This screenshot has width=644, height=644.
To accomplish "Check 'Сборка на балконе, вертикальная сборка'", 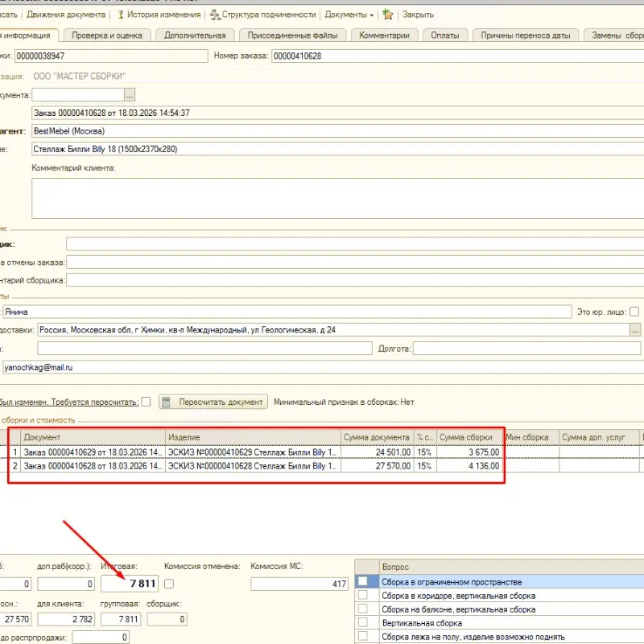I will pyautogui.click(x=364, y=609).
